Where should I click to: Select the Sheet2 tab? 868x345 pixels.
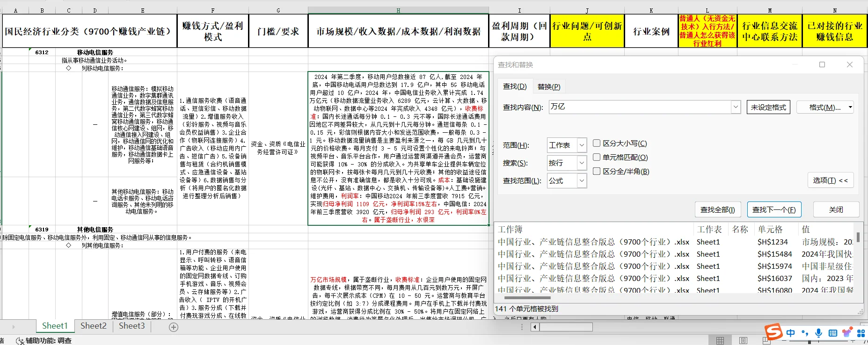tap(93, 326)
